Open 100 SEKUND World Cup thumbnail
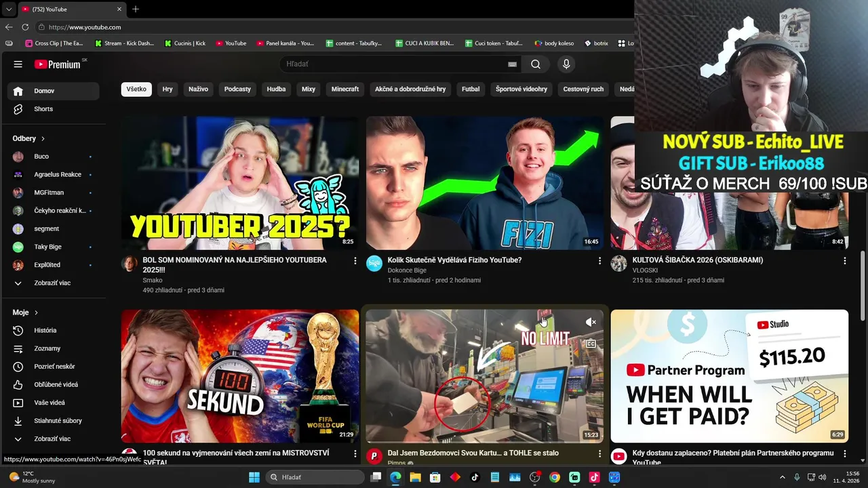 240,376
